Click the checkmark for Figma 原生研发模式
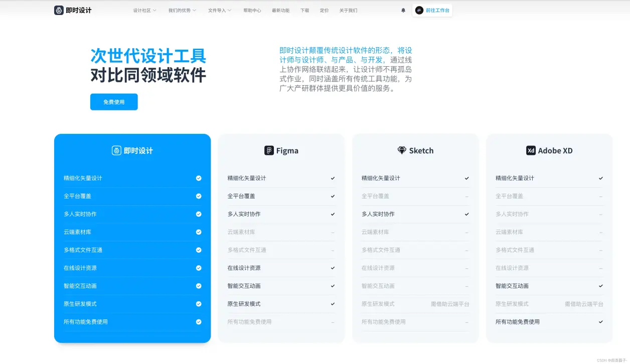 tap(333, 304)
